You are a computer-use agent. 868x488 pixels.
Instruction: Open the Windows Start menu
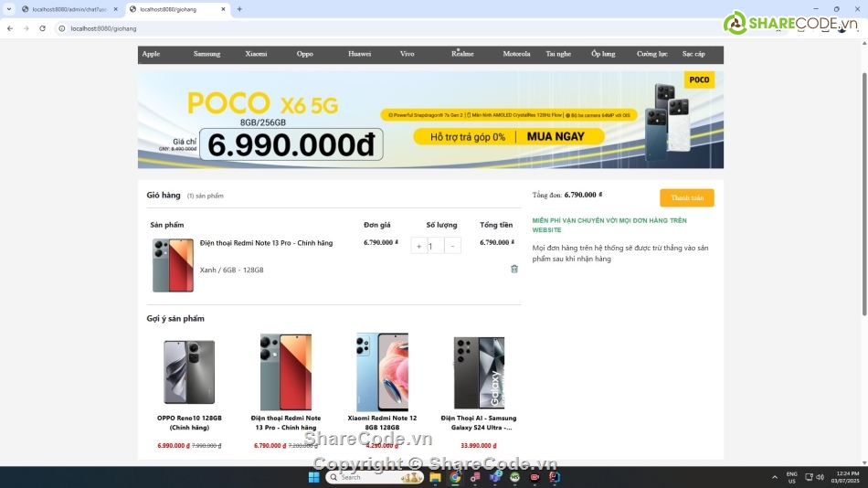314,477
